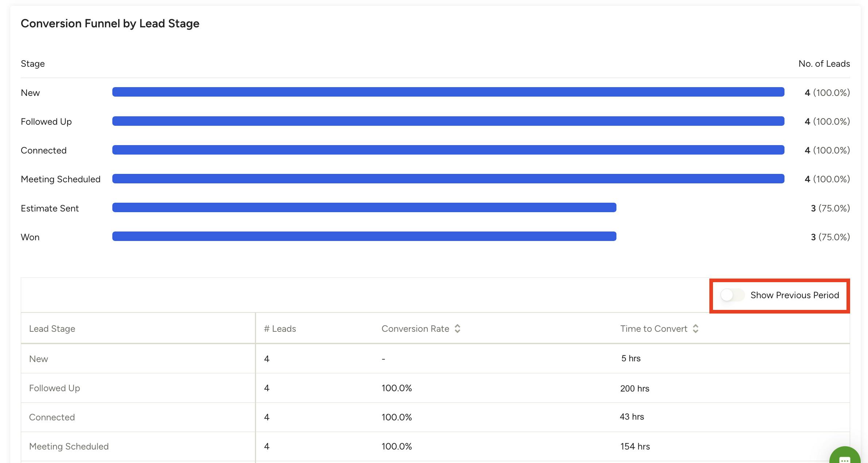The height and width of the screenshot is (463, 868).
Task: Sort by Time to Convert arrows icon
Action: 695,328
